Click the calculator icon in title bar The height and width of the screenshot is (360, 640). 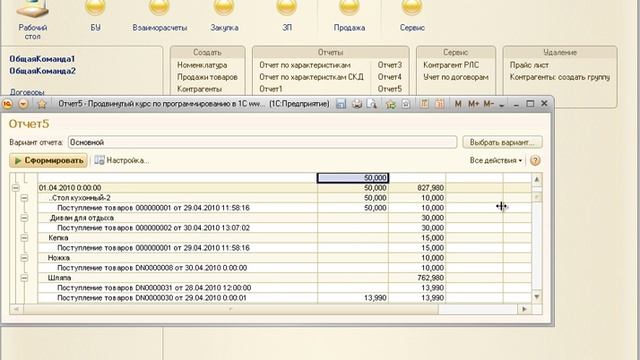coord(424,104)
